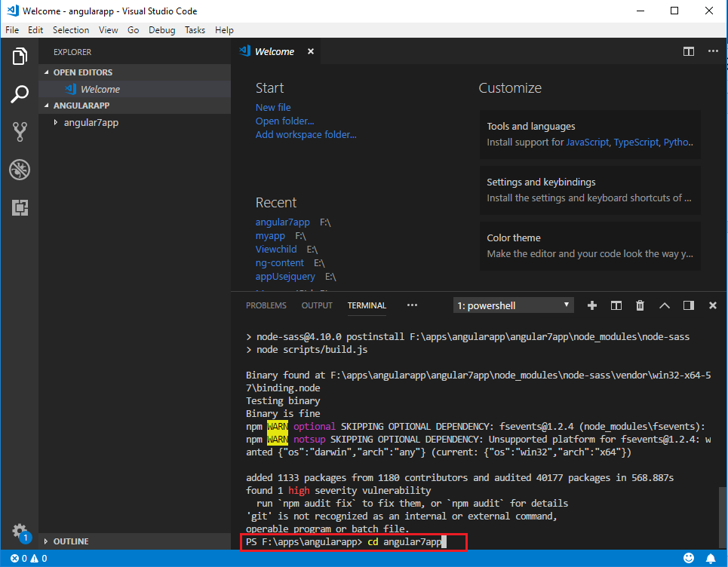The image size is (728, 567).
Task: Open Settings and keybindings card
Action: pyautogui.click(x=590, y=190)
